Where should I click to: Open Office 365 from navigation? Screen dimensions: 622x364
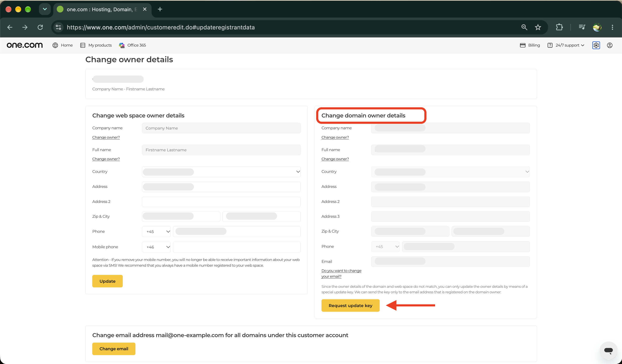[132, 45]
